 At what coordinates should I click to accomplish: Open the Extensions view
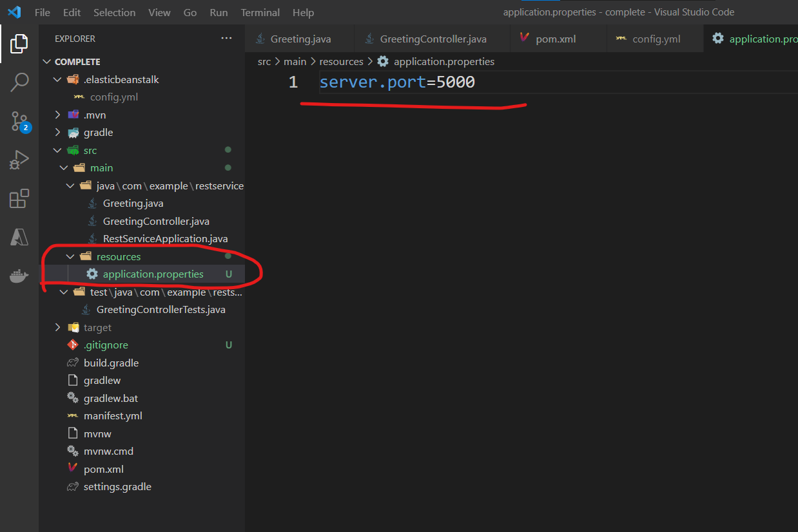tap(19, 198)
